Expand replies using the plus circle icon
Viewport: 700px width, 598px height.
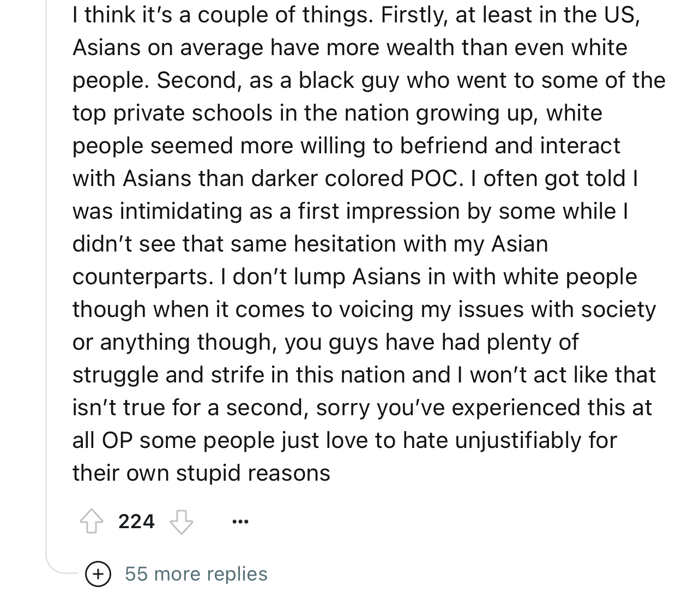[x=98, y=574]
